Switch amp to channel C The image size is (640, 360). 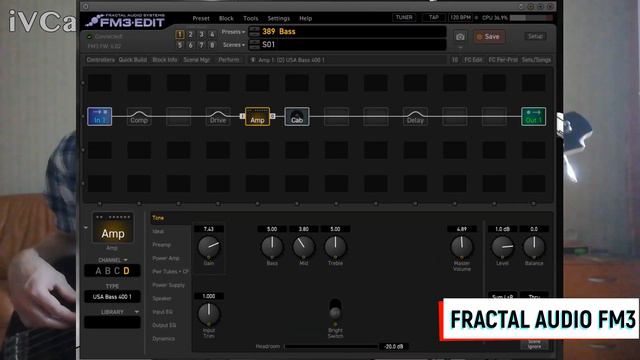117,271
